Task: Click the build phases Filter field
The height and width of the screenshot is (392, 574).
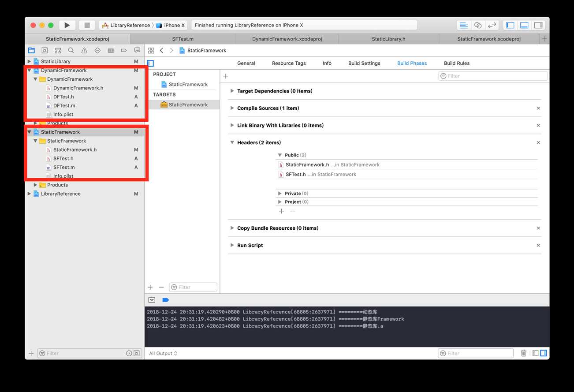Action: (493, 76)
